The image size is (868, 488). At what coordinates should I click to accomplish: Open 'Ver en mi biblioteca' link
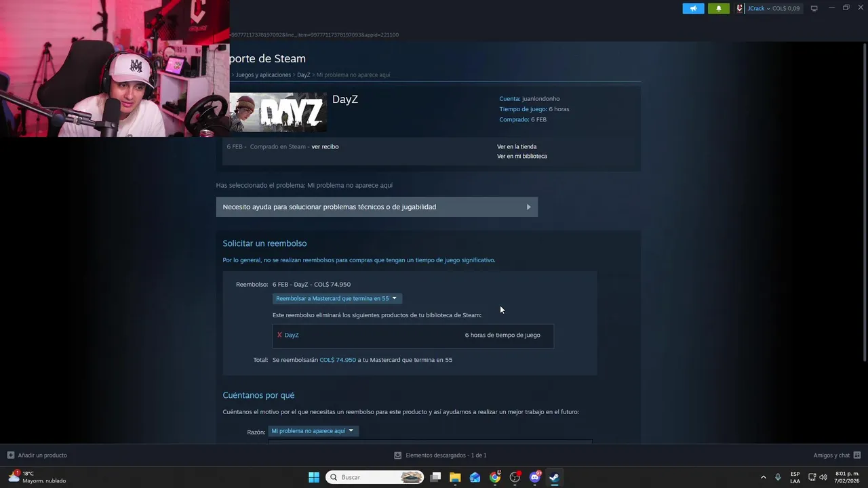tap(522, 156)
